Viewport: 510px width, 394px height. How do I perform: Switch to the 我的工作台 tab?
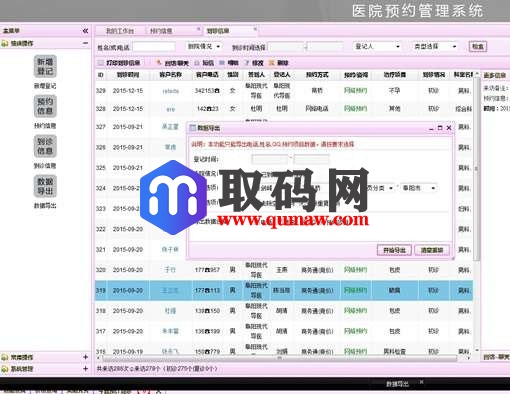coord(120,31)
